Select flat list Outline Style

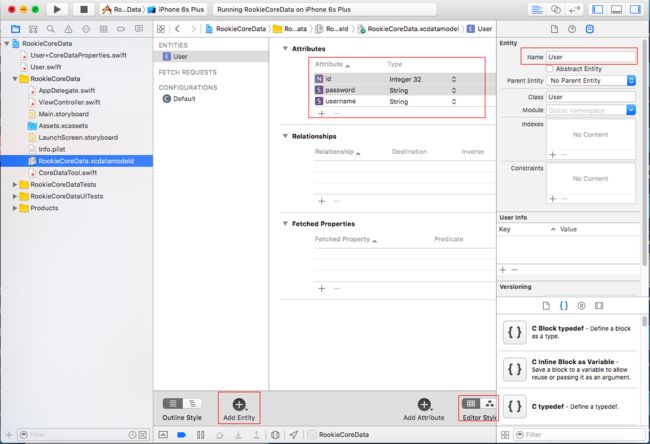coord(173,403)
